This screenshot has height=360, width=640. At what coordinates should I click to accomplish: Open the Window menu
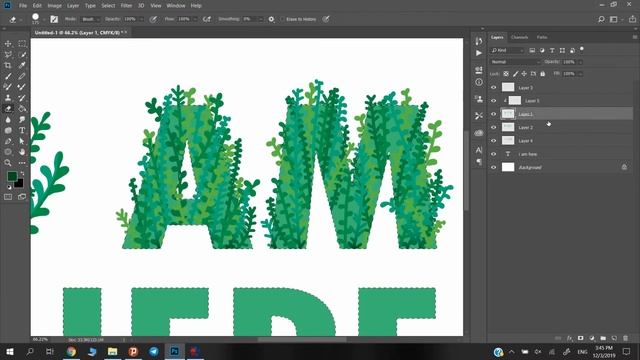[x=176, y=6]
